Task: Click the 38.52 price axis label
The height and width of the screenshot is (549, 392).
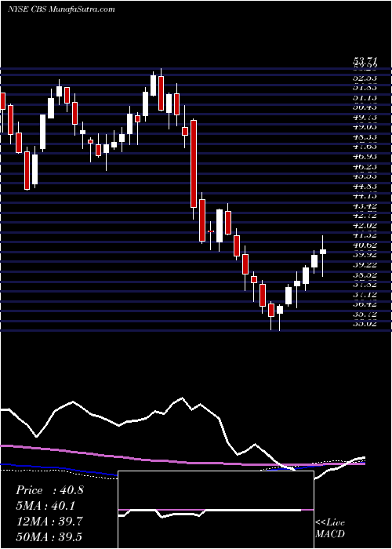Action: (x=365, y=274)
